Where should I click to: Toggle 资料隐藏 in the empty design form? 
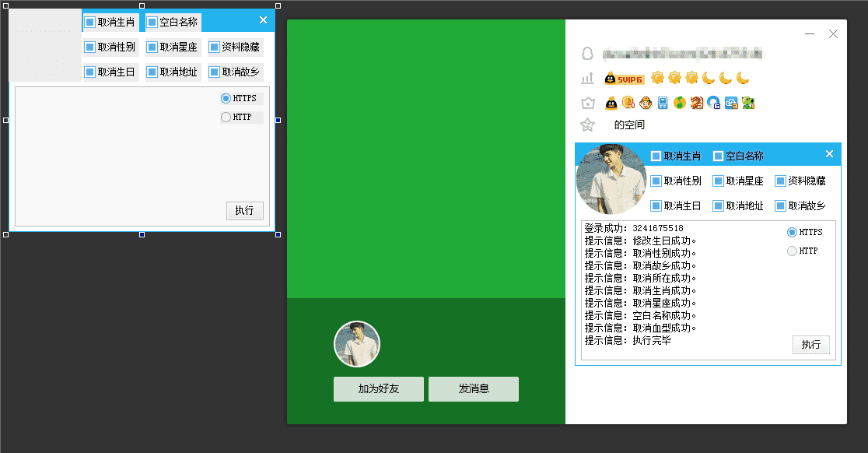(234, 47)
